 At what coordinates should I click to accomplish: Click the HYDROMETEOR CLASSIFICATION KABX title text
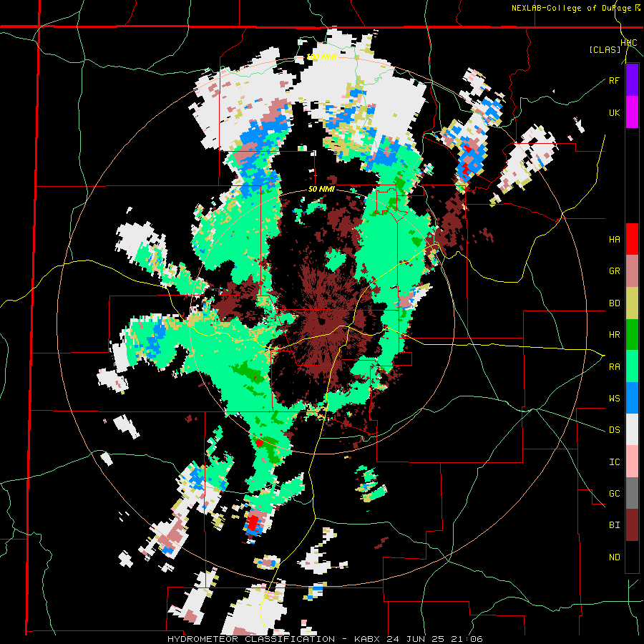pos(325,639)
